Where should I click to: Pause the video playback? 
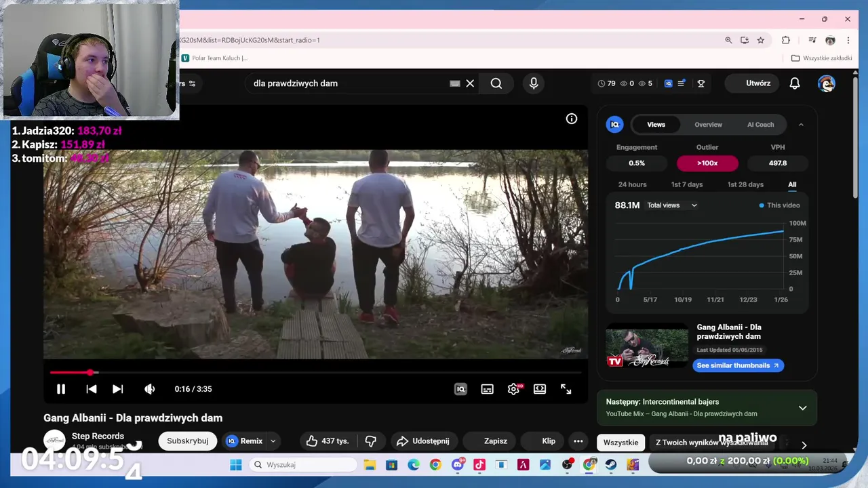60,389
